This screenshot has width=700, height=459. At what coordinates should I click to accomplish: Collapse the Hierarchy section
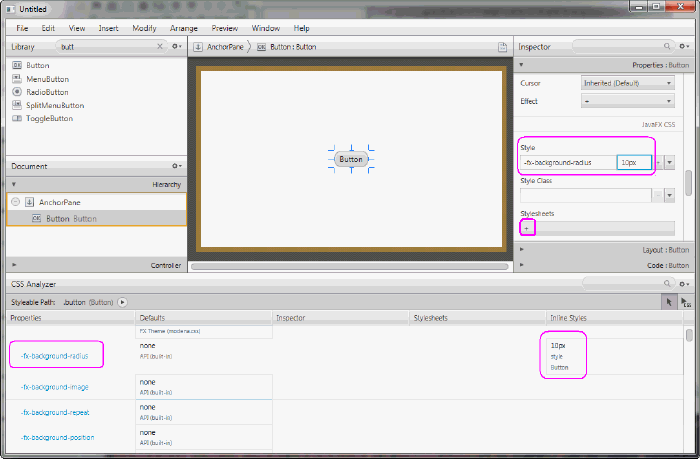14,184
